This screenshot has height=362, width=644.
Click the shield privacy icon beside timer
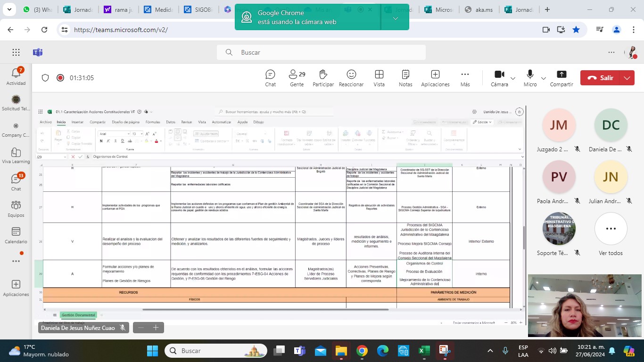click(45, 78)
